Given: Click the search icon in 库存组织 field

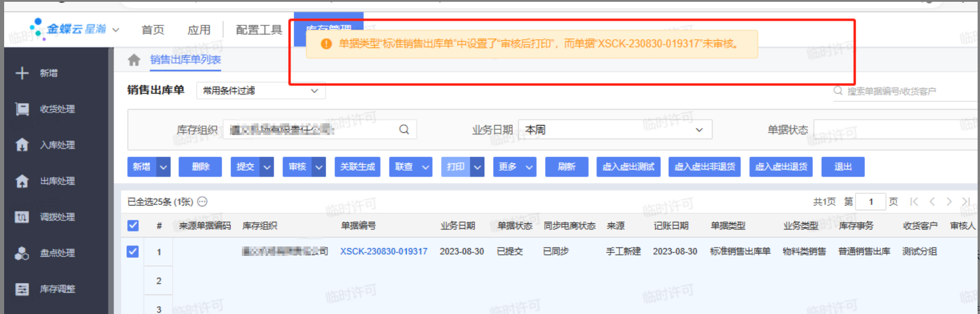Looking at the screenshot, I should (404, 130).
